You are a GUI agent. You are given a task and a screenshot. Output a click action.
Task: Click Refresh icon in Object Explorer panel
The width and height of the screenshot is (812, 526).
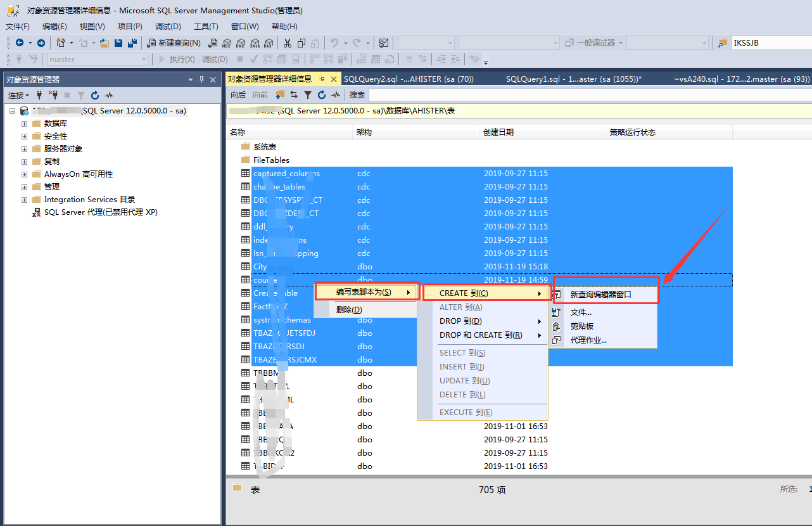point(95,95)
